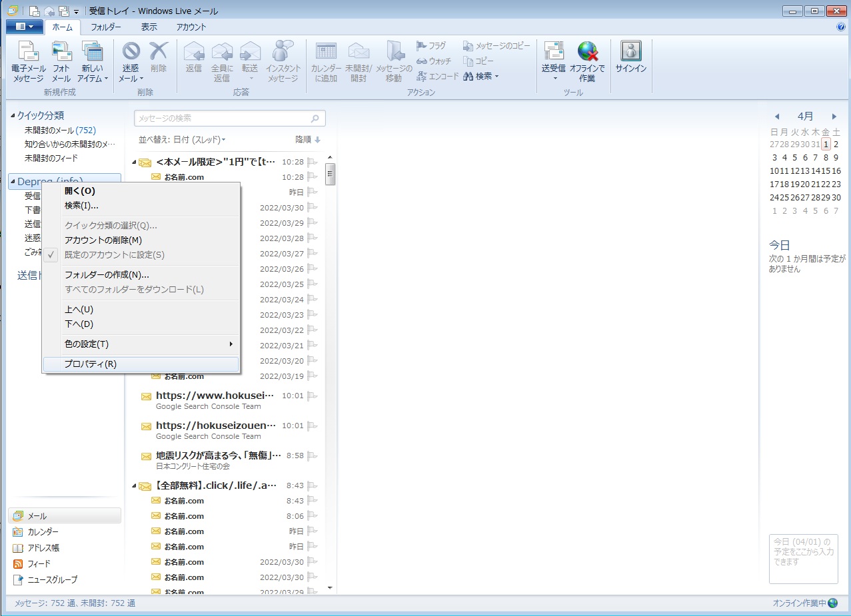
Task: Click scroll down arrow of message list
Action: pyautogui.click(x=329, y=588)
